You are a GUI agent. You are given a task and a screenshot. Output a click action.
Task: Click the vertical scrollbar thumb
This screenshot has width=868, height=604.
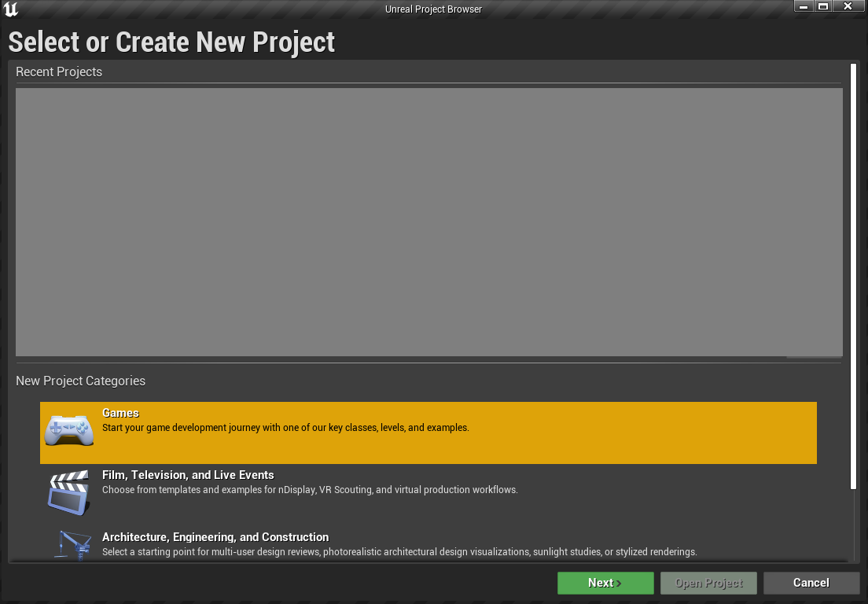[x=853, y=277]
